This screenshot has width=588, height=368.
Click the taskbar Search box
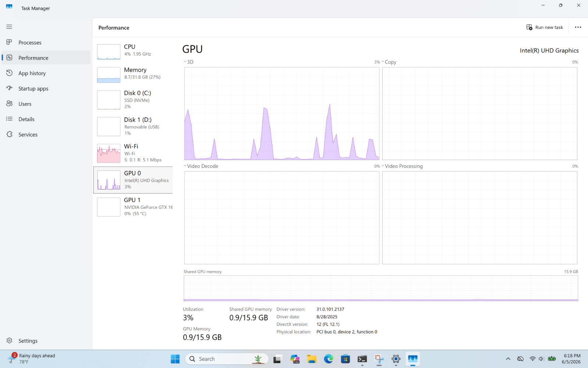coord(227,359)
